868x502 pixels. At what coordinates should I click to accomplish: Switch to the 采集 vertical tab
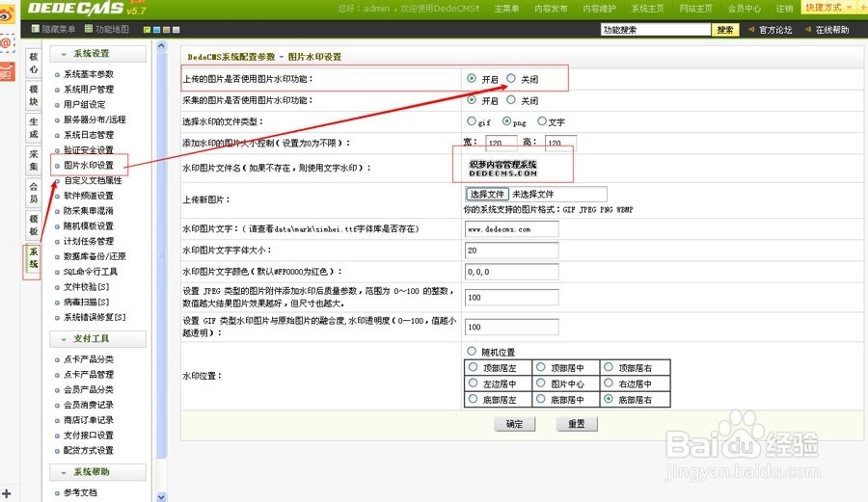point(34,160)
